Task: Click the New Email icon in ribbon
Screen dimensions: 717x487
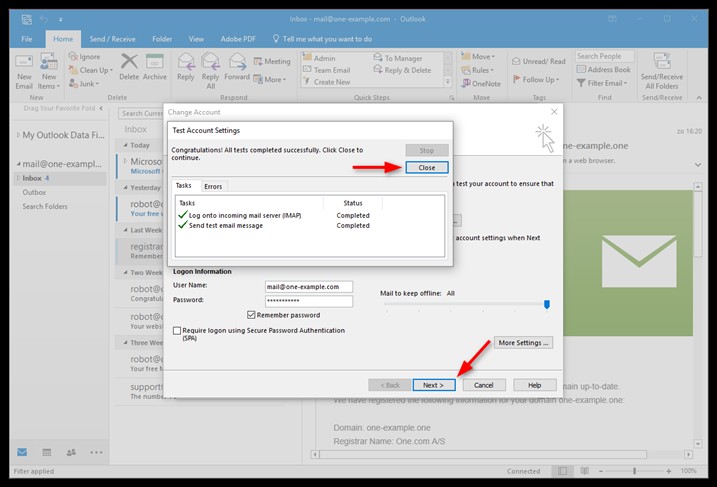Action: click(24, 62)
